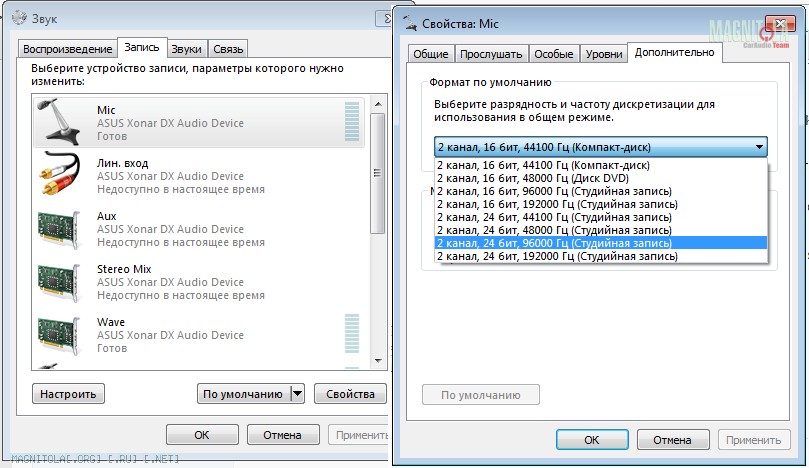Expand the По умолчанию split-button arrow
Screen dimensions: 809x468
point(297,394)
